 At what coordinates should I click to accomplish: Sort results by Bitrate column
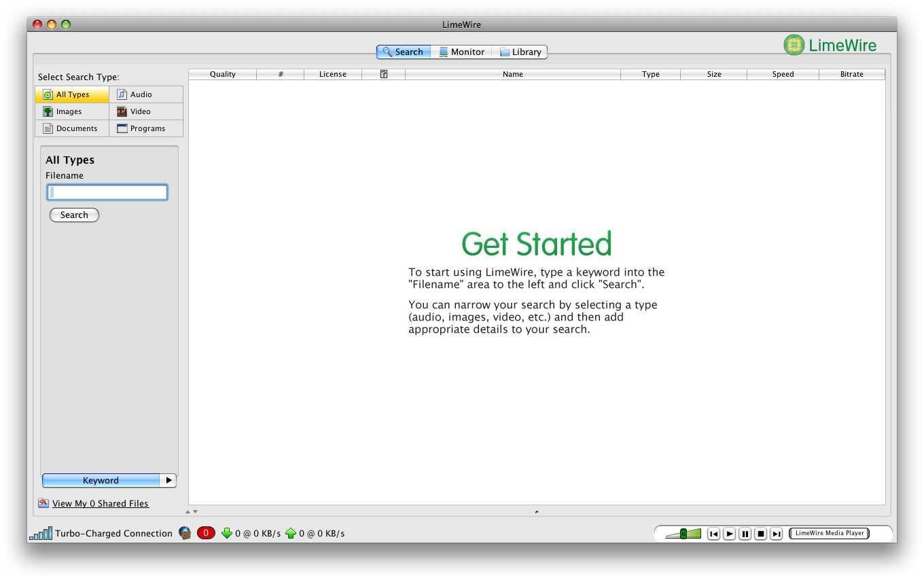(x=852, y=74)
